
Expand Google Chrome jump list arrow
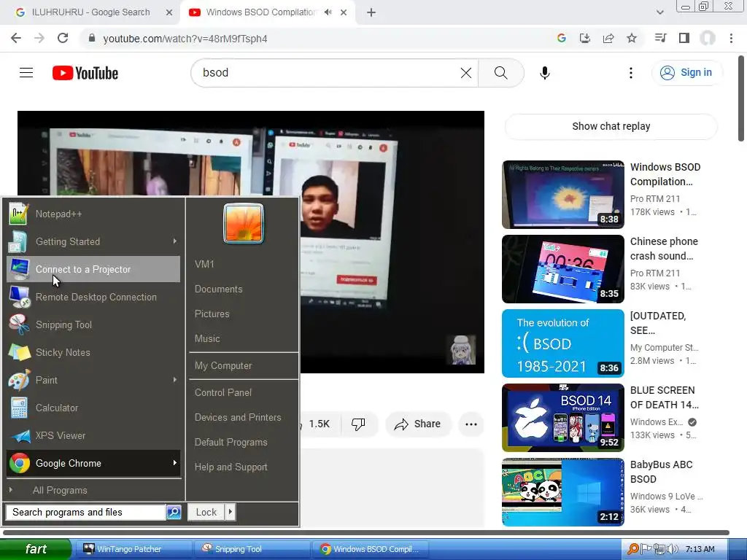pos(175,463)
